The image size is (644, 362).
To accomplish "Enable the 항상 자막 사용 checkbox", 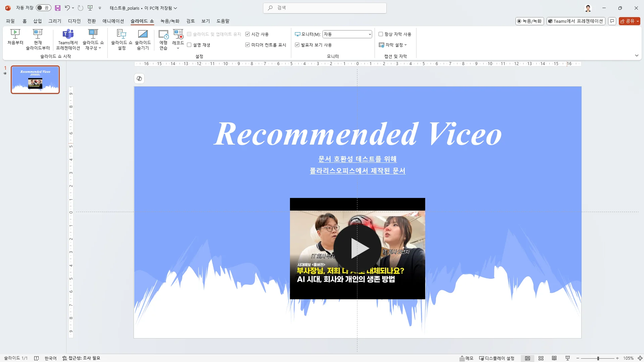I will pyautogui.click(x=381, y=34).
